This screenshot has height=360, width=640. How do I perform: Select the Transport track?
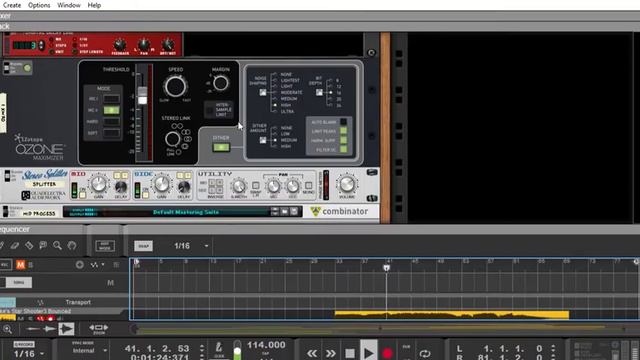click(78, 302)
